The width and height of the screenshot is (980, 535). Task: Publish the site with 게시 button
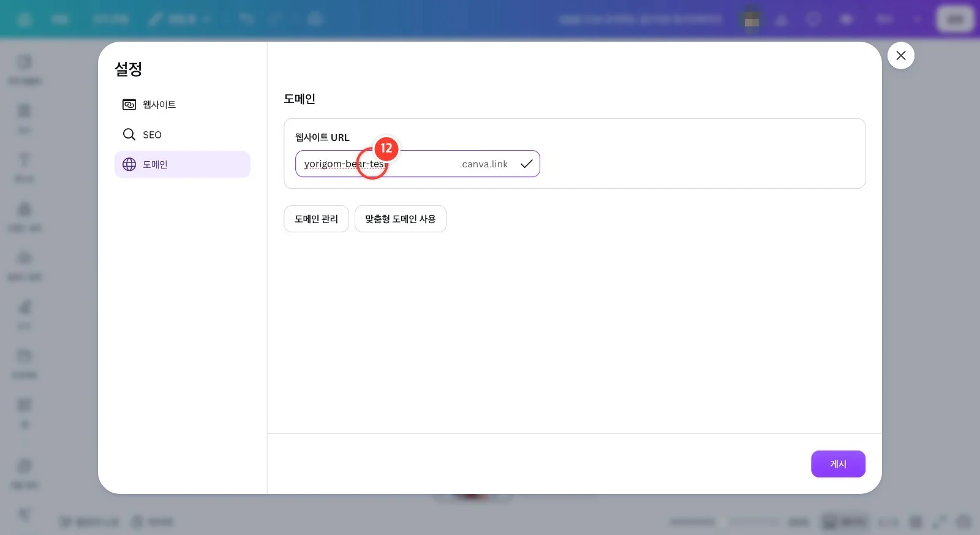pyautogui.click(x=838, y=464)
